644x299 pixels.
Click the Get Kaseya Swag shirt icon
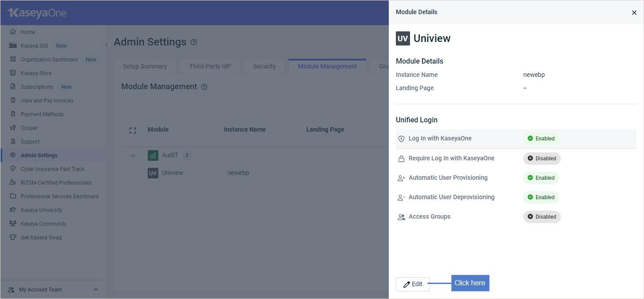(13, 237)
